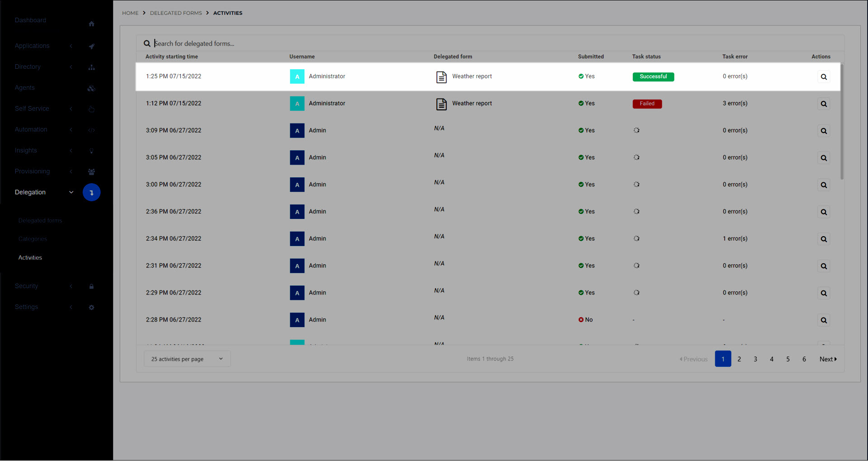Expand the Self Service menu chevron
Viewport: 868px width, 461px height.
pyautogui.click(x=71, y=109)
